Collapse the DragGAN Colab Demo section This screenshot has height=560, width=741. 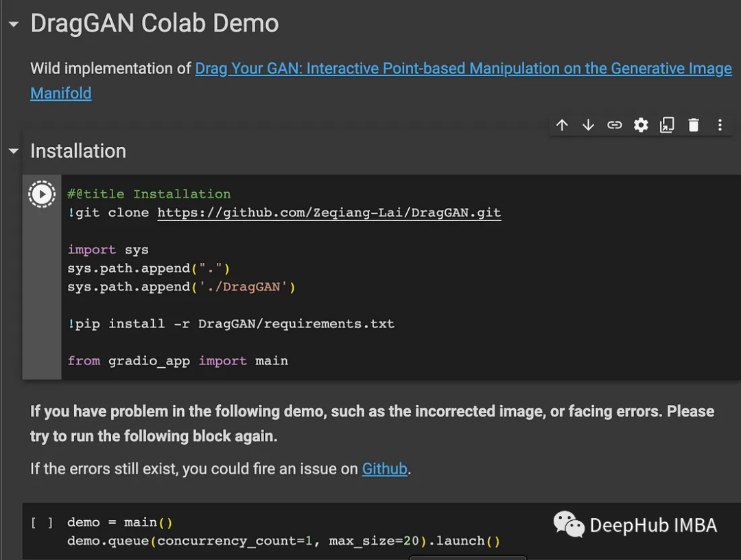pyautogui.click(x=14, y=23)
